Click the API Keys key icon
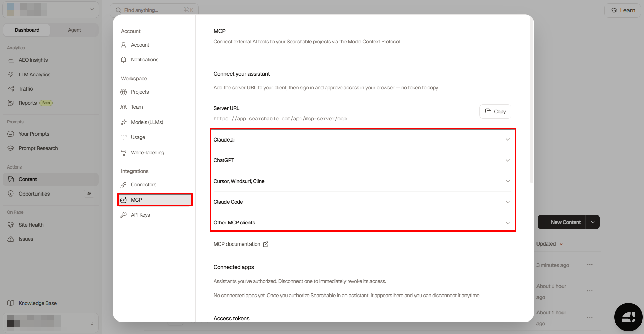The width and height of the screenshot is (644, 334). point(124,215)
